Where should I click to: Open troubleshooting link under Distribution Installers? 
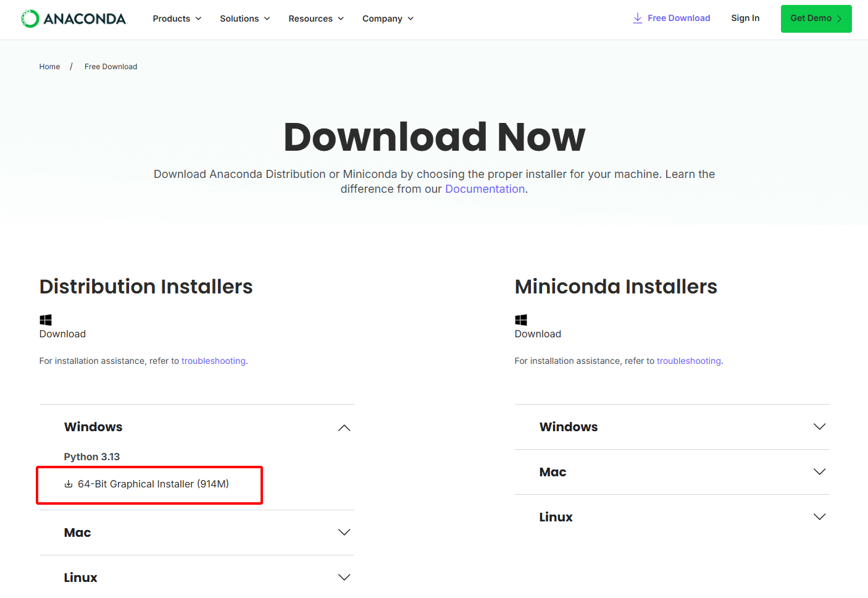coord(214,361)
